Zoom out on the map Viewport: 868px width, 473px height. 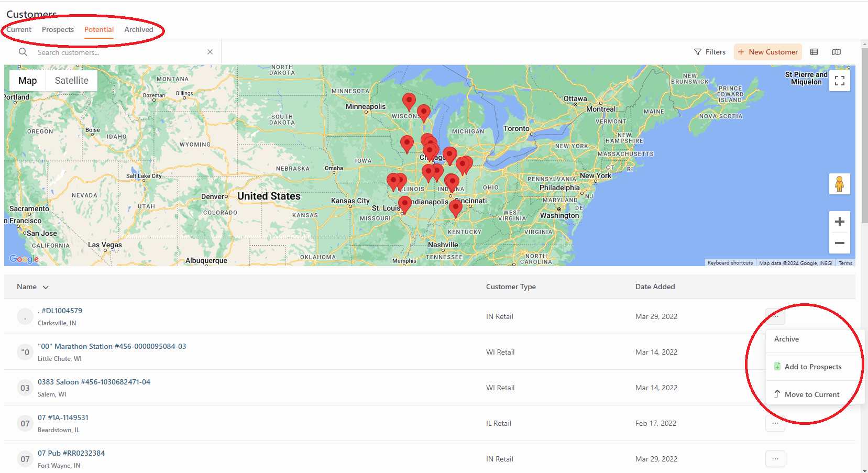840,243
